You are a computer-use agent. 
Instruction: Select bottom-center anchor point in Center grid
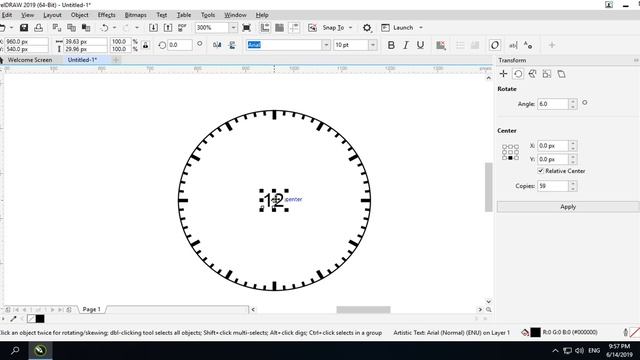click(510, 158)
